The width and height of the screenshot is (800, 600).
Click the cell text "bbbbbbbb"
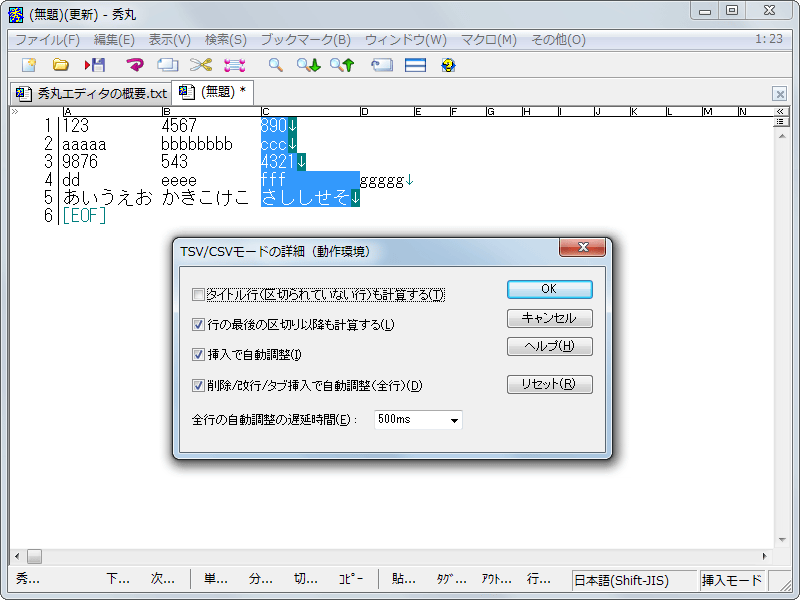point(196,144)
